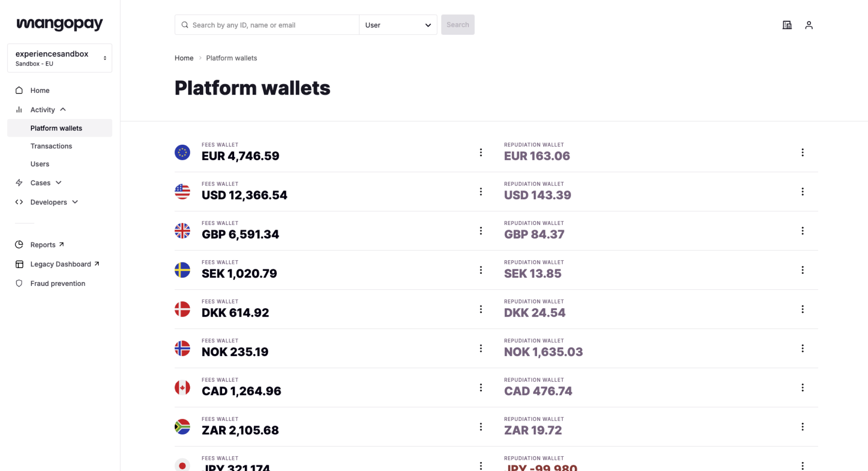
Task: Open the company building icon in header
Action: click(x=787, y=25)
